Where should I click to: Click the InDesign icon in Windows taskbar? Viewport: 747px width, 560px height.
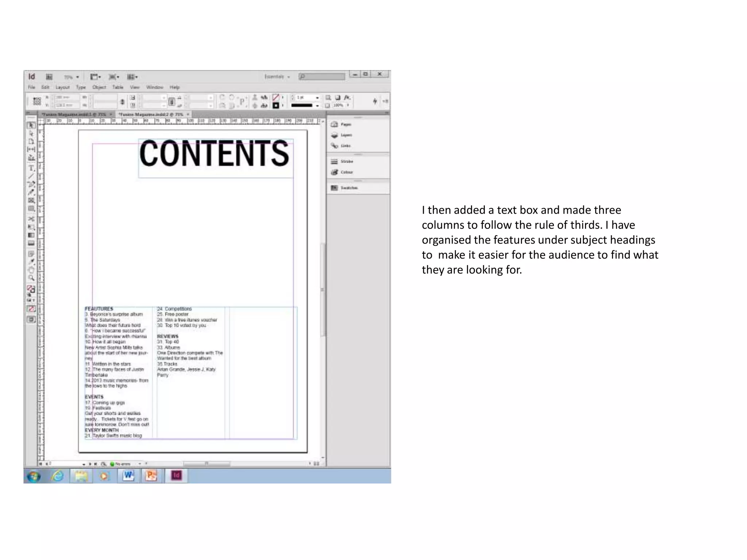point(177,475)
